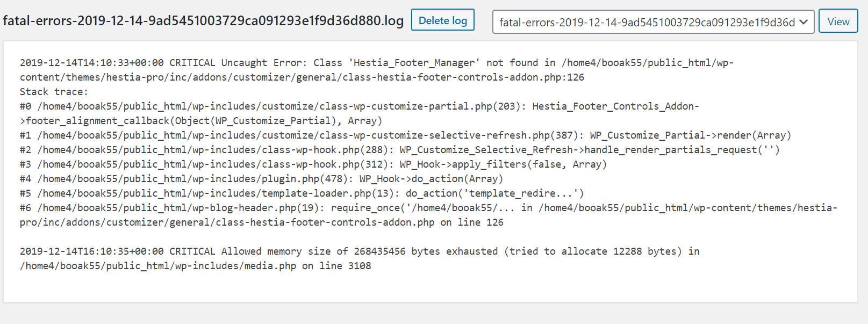868x324 pixels.
Task: Click the '268435456 bytes exhausted' text
Action: 426,251
